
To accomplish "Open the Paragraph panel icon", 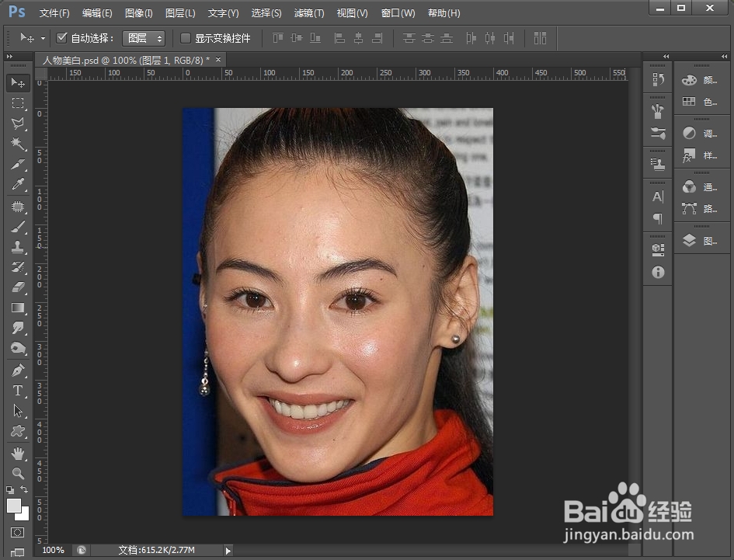I will pyautogui.click(x=658, y=219).
